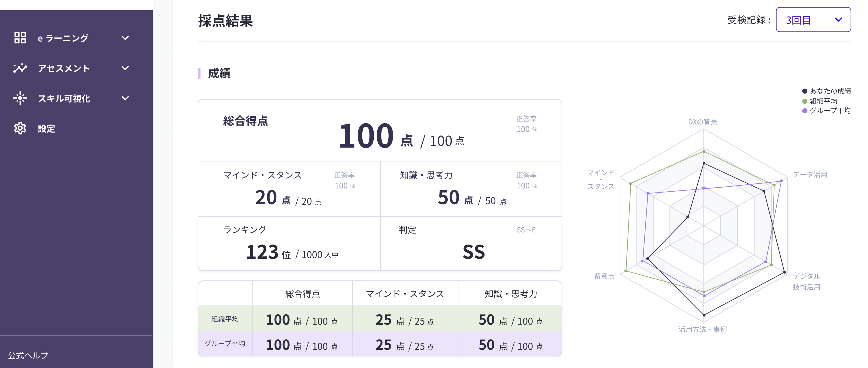Screen dimensions: 868x368
Task: Select the スキル可視化 sidebar label
Action: pos(64,98)
